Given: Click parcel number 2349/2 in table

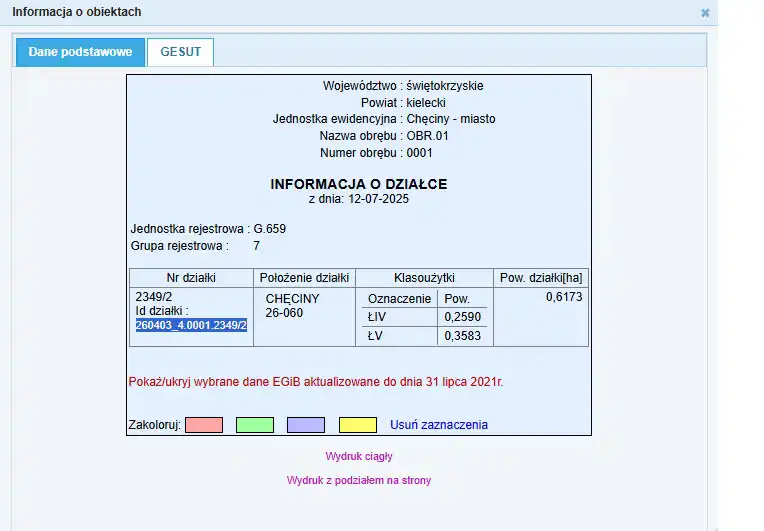Looking at the screenshot, I should click(x=153, y=297).
